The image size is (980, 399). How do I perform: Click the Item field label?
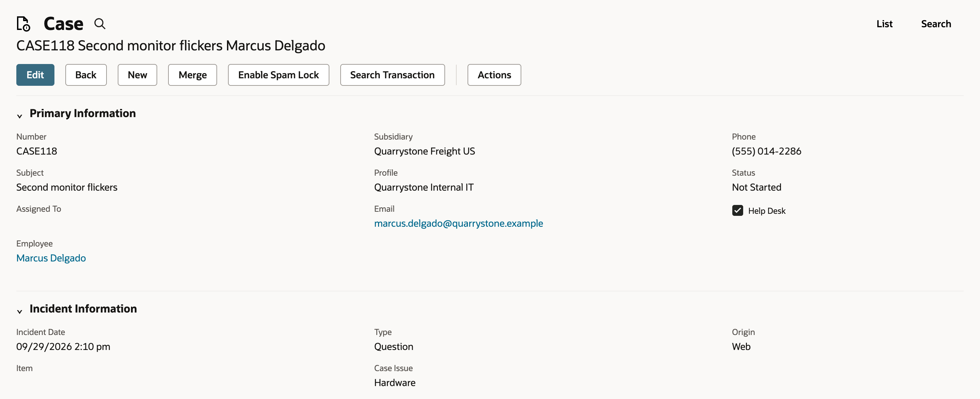(x=24, y=368)
